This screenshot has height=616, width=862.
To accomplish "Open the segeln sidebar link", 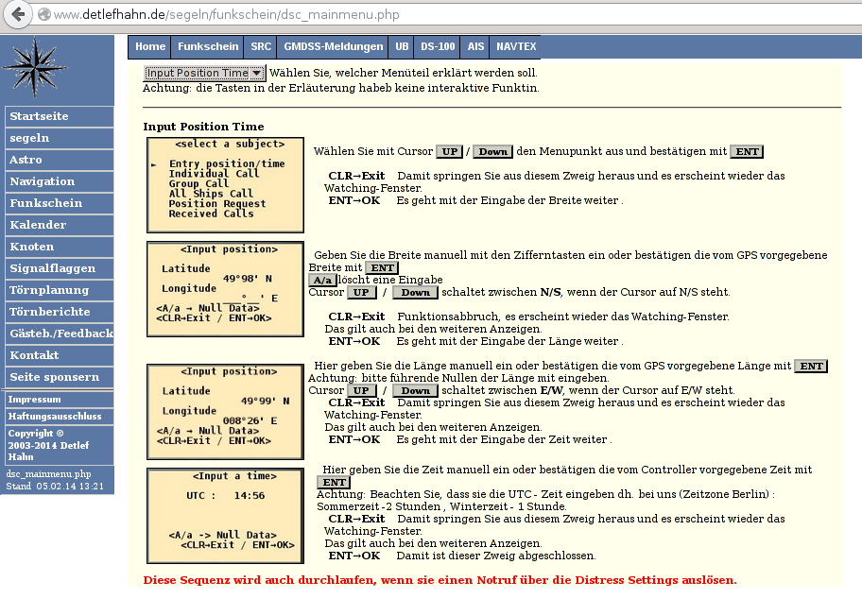I will coord(60,138).
